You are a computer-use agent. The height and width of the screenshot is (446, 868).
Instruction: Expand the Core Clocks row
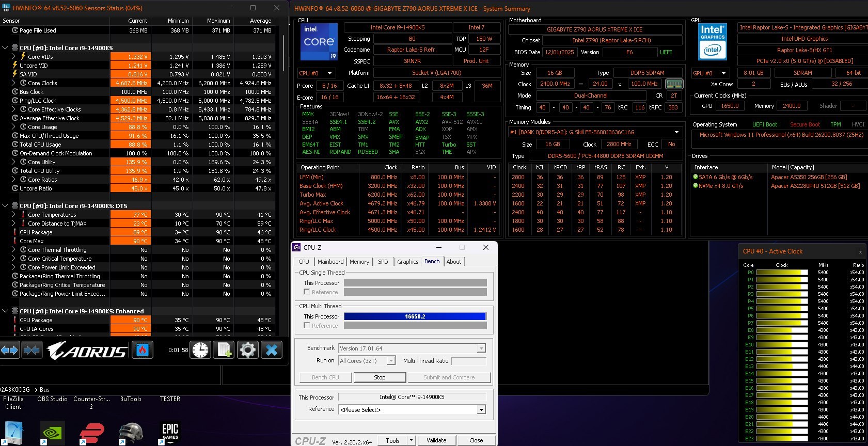tap(13, 83)
